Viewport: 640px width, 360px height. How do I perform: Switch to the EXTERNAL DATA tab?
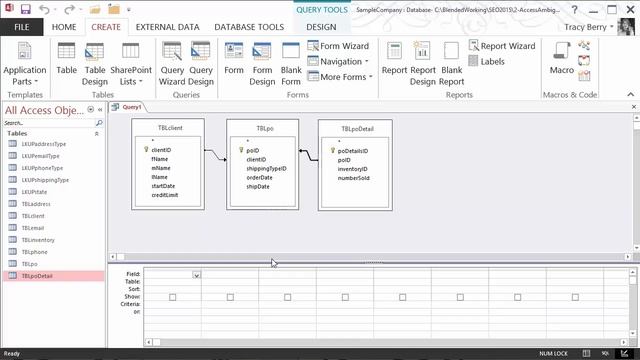pyautogui.click(x=167, y=27)
